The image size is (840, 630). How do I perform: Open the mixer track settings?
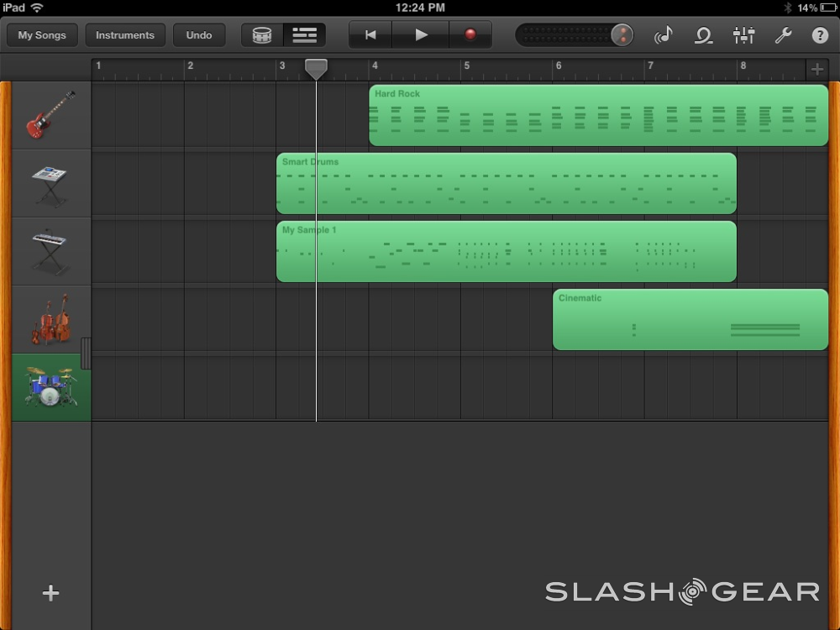tap(743, 35)
